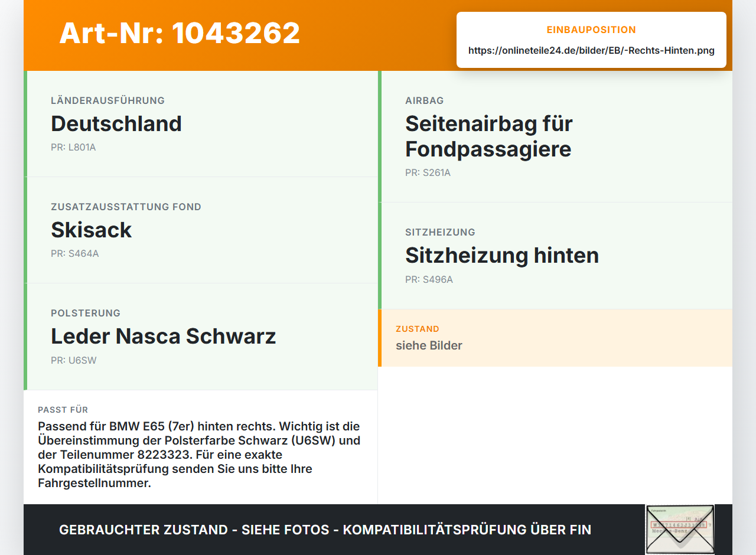Click the ZUSTAND siehe Bilder box
The width and height of the screenshot is (756, 555).
click(x=555, y=338)
